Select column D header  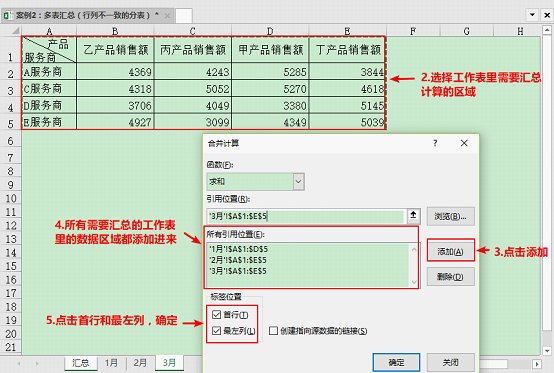click(x=270, y=31)
